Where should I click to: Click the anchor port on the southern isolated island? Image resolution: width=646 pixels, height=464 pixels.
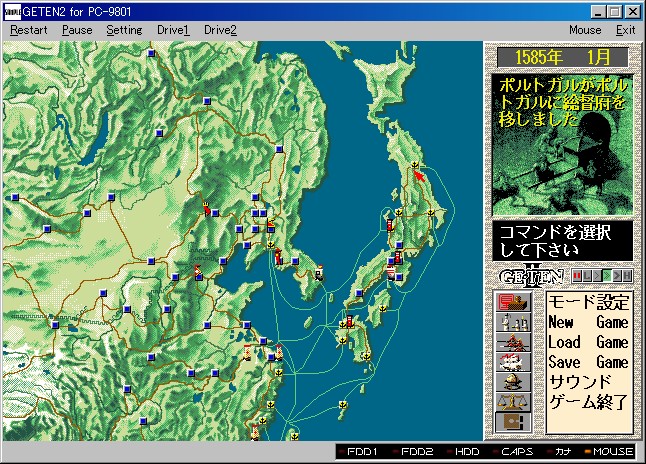pos(342,405)
